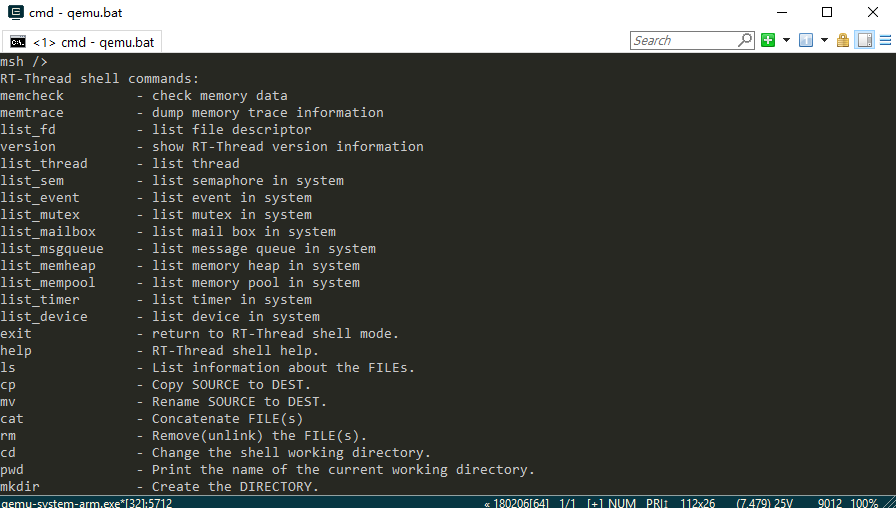Click the 'list_mailbox' command name
This screenshot has height=508, width=896.
48,231
